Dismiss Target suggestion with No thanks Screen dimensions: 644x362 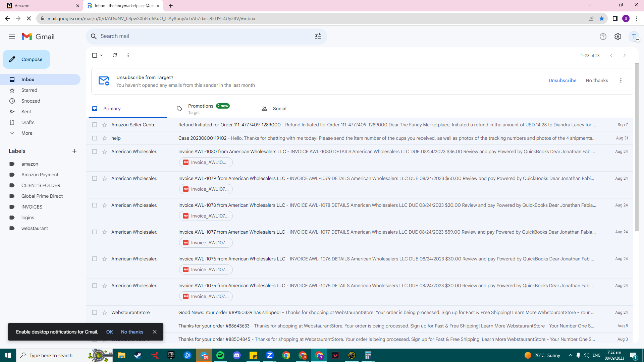tap(597, 80)
